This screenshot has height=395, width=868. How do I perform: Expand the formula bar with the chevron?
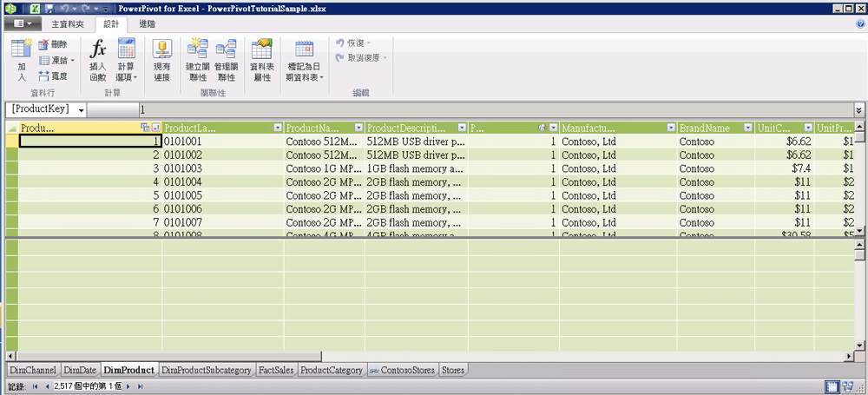click(859, 109)
